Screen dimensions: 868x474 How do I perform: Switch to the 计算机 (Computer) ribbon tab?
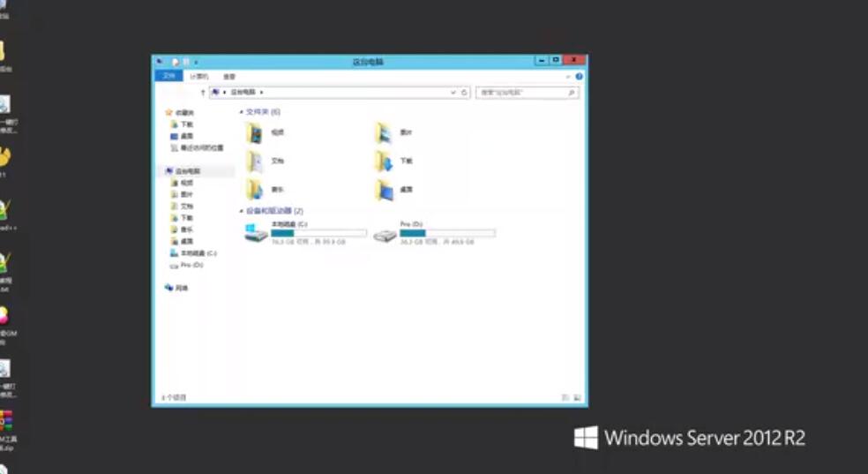[199, 77]
